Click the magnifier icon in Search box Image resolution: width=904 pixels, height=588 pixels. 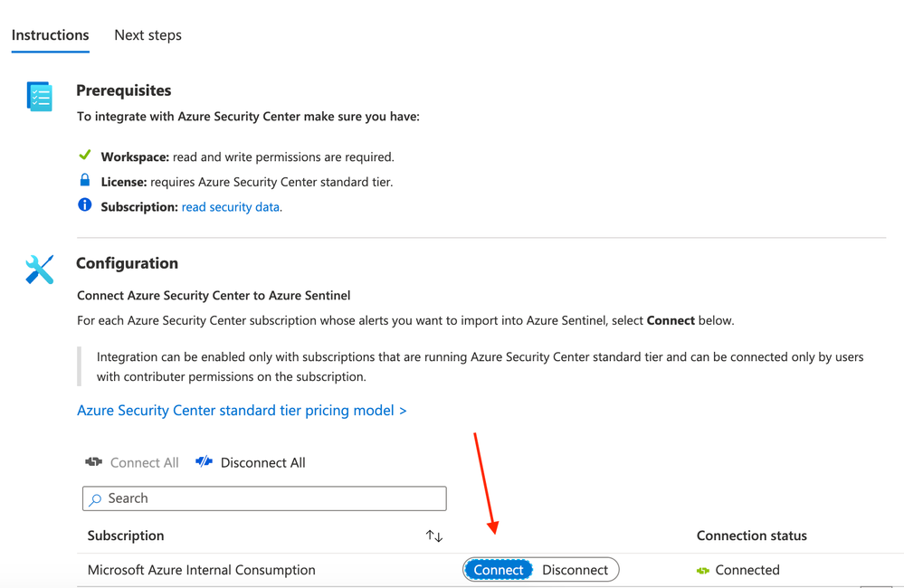pyautogui.click(x=96, y=499)
